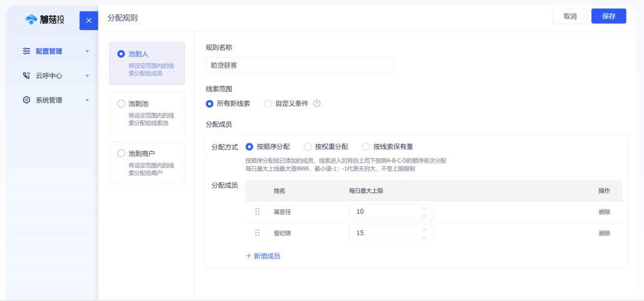Click the 蘑菇投 logo
Viewport: 644px width, 301px height.
tap(45, 19)
